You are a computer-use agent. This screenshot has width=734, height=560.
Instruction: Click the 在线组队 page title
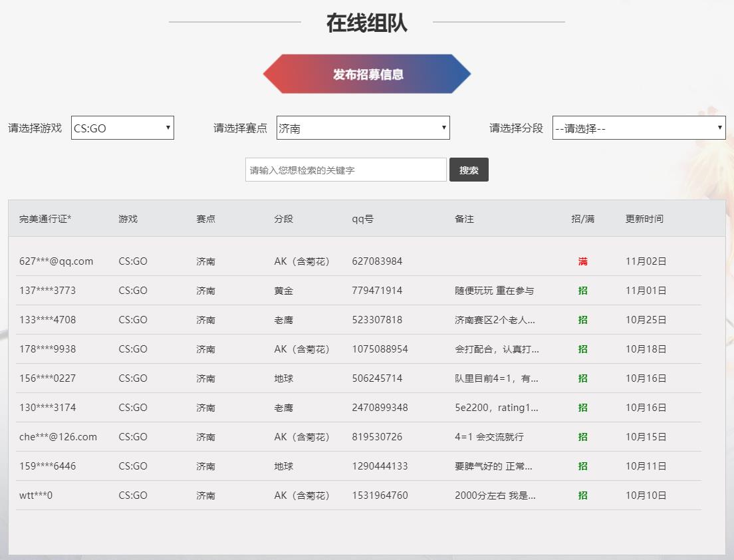tap(366, 22)
